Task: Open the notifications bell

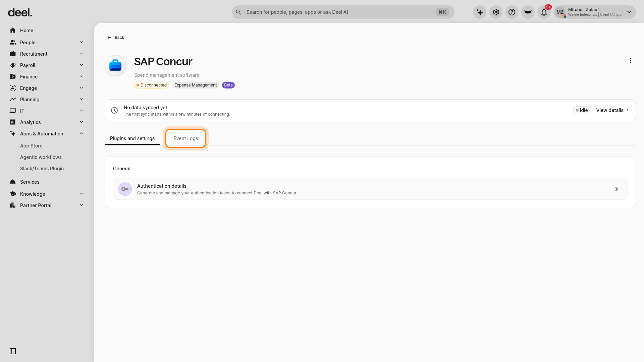Action: pos(544,12)
